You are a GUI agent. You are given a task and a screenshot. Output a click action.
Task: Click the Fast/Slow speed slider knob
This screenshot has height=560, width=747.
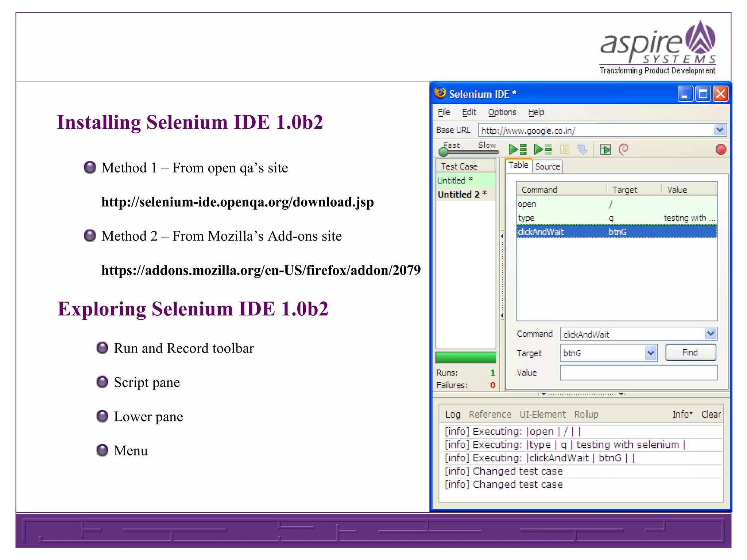[x=444, y=152]
